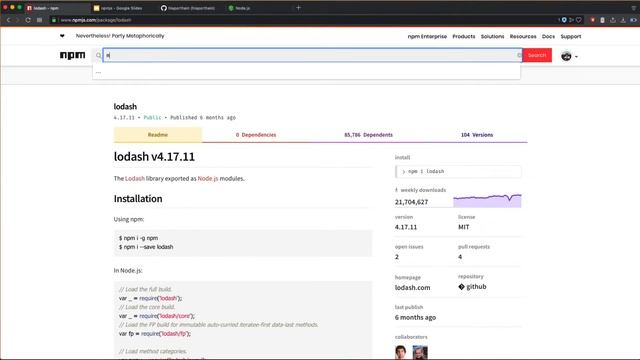Click the version value 4.17.11 in sidebar
Viewport: 640px width, 360px height.
pyautogui.click(x=406, y=227)
